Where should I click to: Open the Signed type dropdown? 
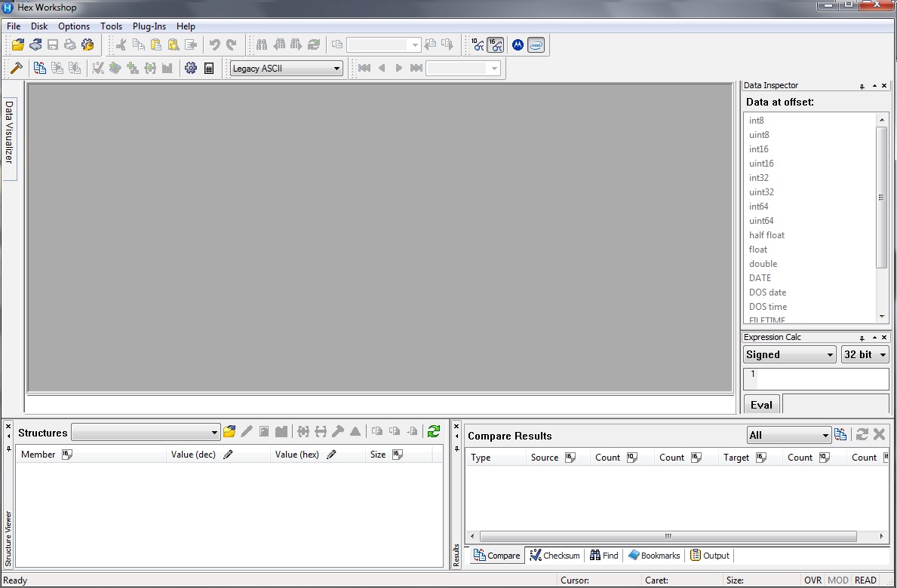(789, 354)
